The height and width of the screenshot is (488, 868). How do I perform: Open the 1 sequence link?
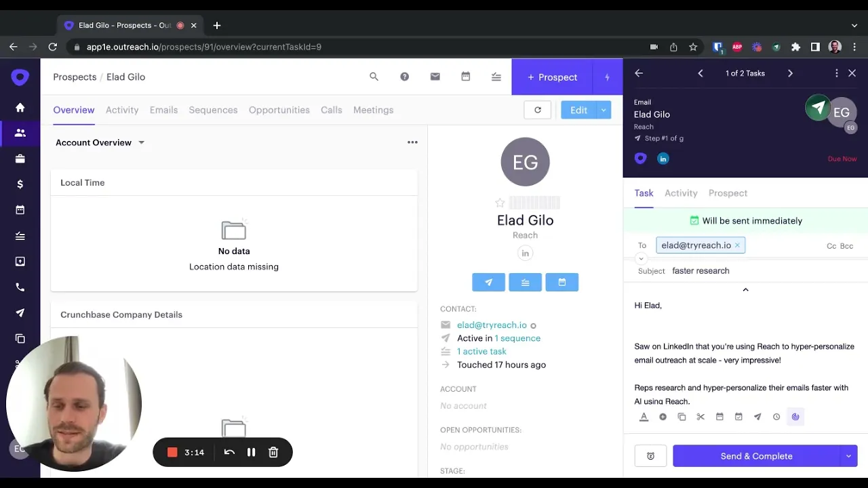[517, 338]
